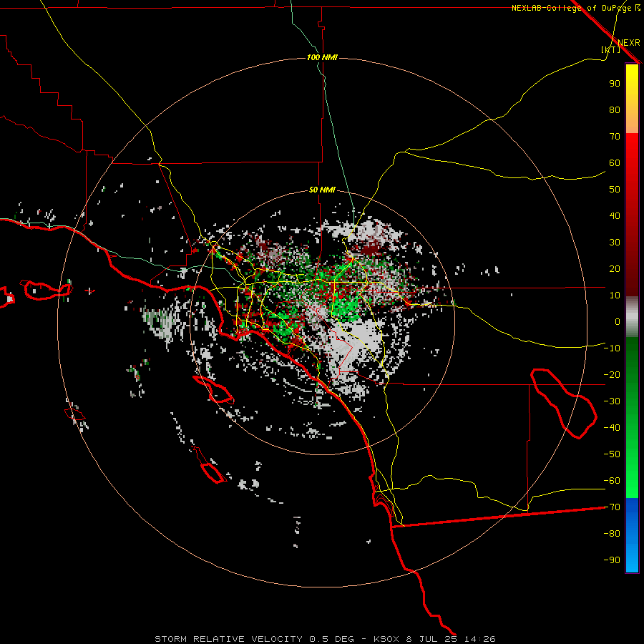Click the 90 value on velocity scale
The image size is (644, 644).
tap(615, 84)
